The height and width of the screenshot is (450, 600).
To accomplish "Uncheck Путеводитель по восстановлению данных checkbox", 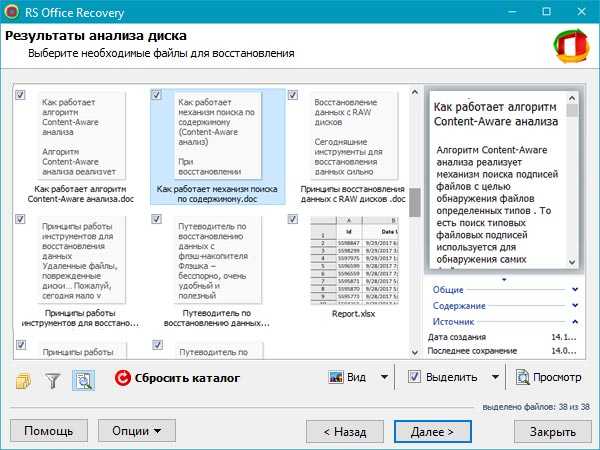I will (157, 219).
